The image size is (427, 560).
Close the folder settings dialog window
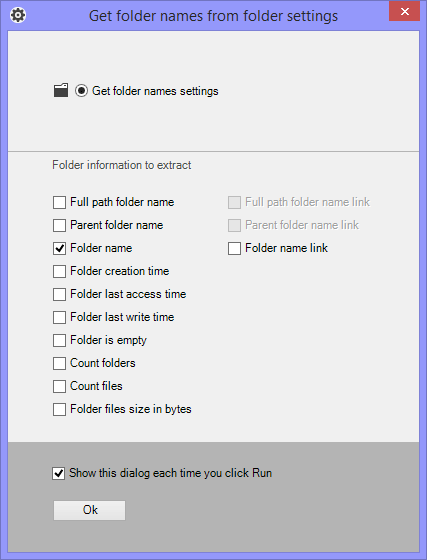point(405,11)
